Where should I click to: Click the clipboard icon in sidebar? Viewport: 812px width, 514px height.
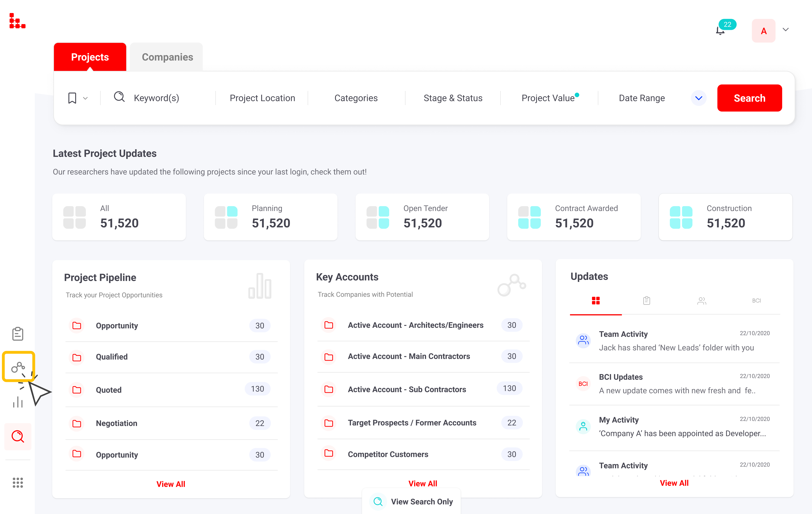17,334
